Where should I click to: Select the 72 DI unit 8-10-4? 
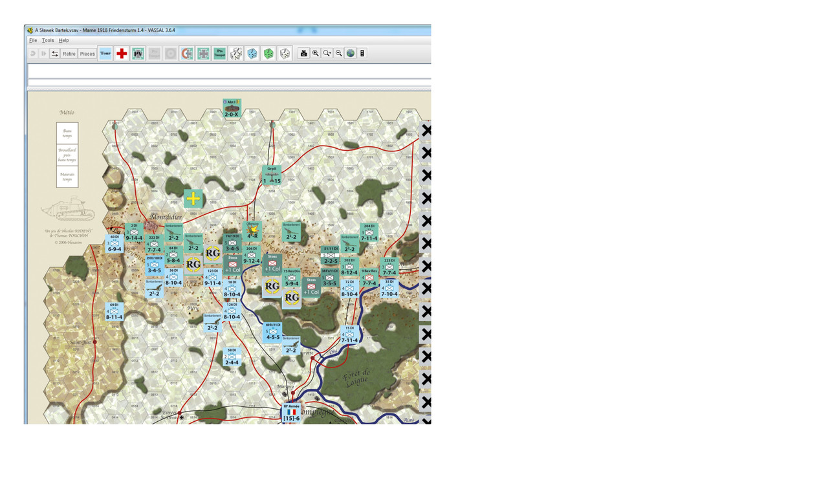[349, 289]
